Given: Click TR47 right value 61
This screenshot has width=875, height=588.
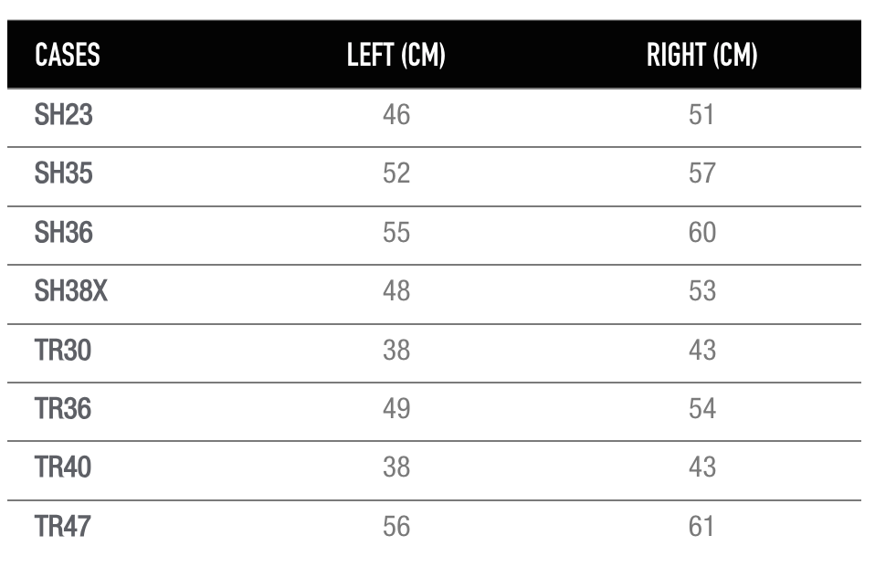Looking at the screenshot, I should coord(701,526).
